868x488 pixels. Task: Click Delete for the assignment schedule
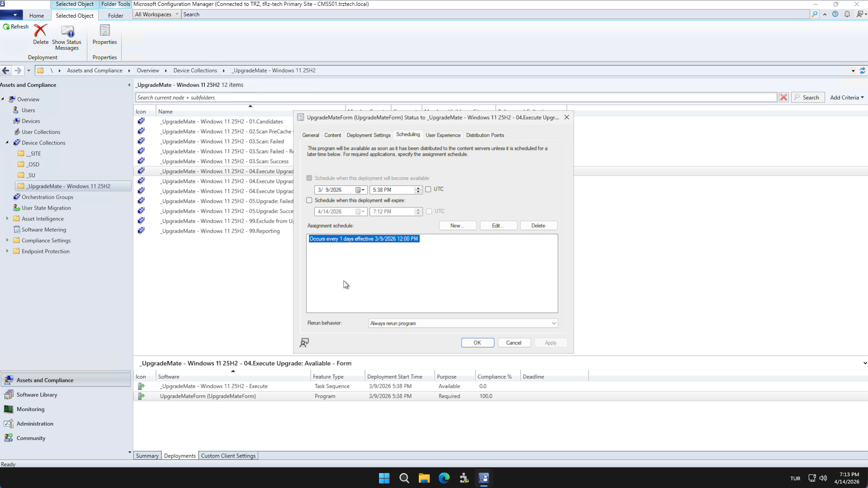[x=538, y=225]
